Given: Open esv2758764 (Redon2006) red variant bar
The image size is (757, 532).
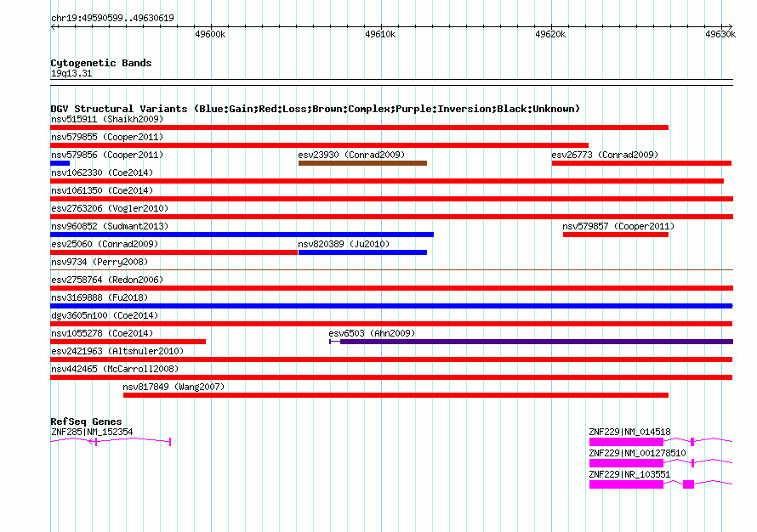Looking at the screenshot, I should pyautogui.click(x=391, y=288).
